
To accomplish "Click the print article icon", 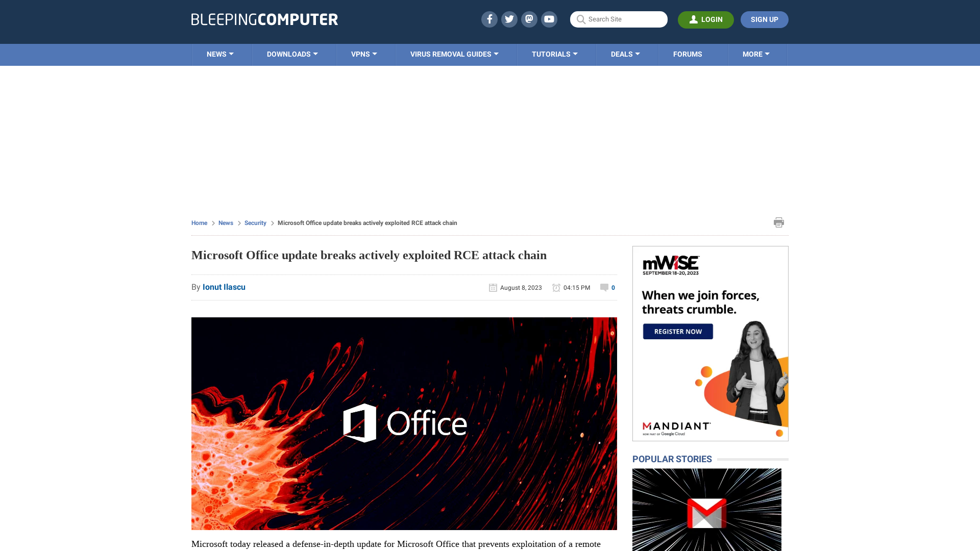I will pyautogui.click(x=779, y=222).
